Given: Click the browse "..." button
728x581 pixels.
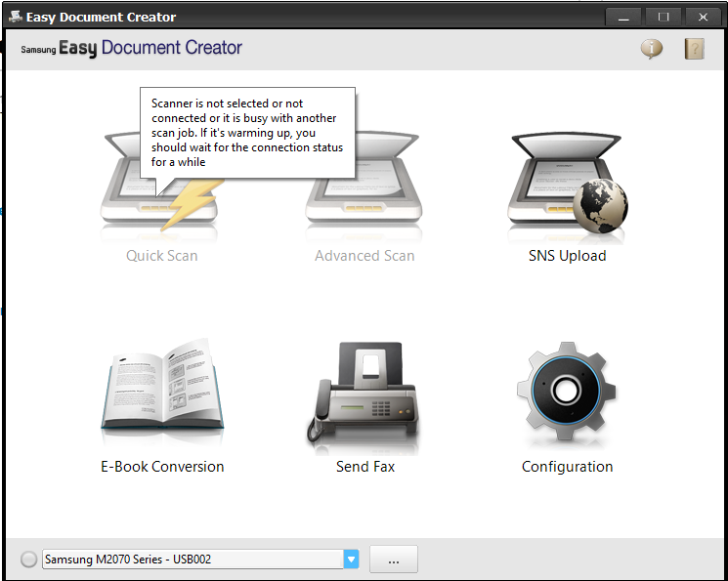Looking at the screenshot, I should pyautogui.click(x=394, y=560).
